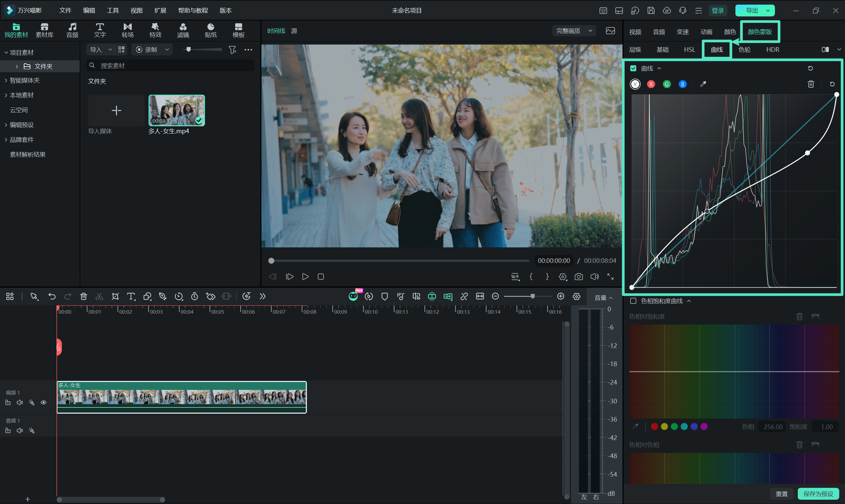Image resolution: width=845 pixels, height=504 pixels.
Task: Take a snapshot with the camera icon
Action: [x=579, y=276]
